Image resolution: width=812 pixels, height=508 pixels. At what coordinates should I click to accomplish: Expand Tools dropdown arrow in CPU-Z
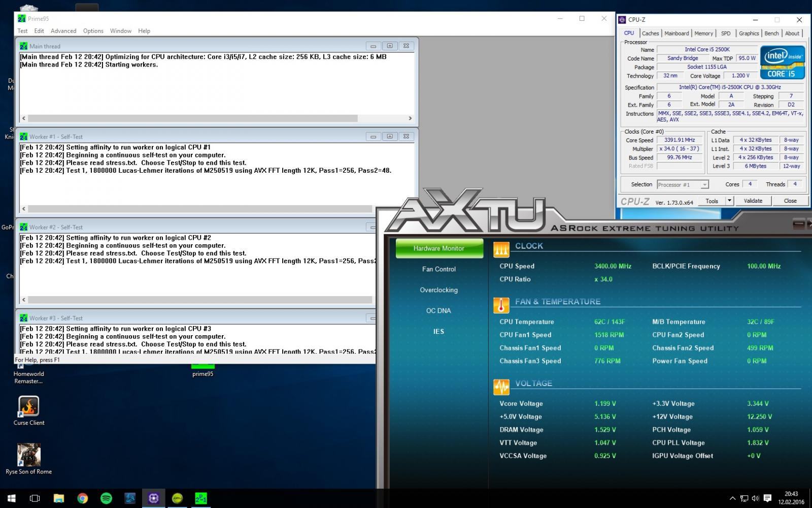tap(729, 201)
